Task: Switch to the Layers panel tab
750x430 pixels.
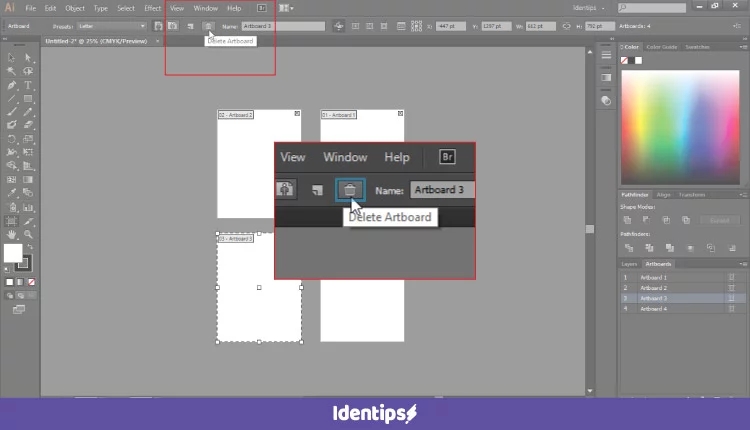Action: click(628, 263)
